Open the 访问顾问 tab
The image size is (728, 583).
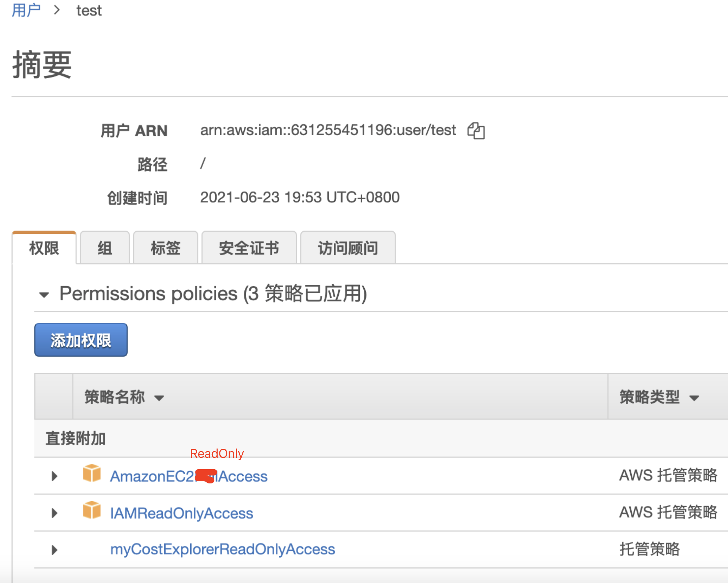pos(348,248)
